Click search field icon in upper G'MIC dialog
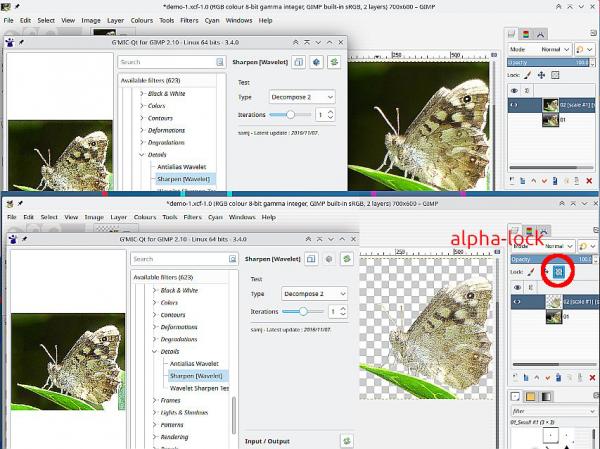This screenshot has height=449, width=600. click(220, 62)
